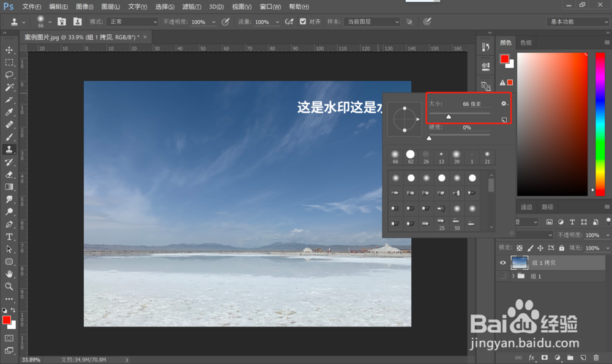Toggle pressure for size button

(x=427, y=22)
